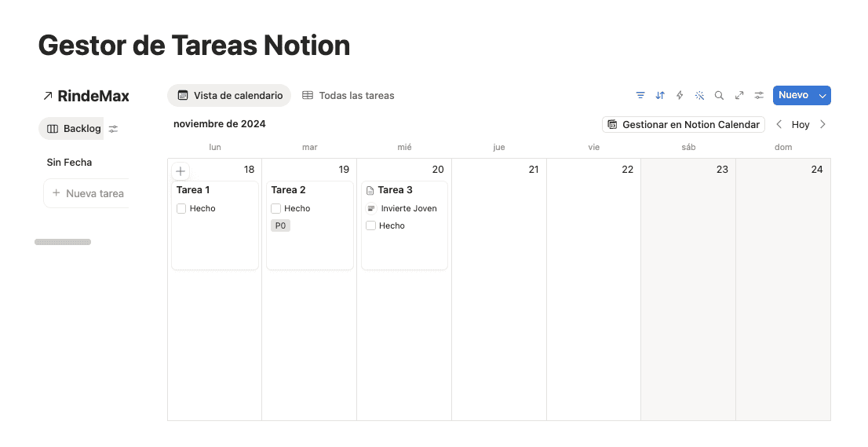868x447 pixels.
Task: Open the filter icon in toolbar
Action: pos(640,95)
